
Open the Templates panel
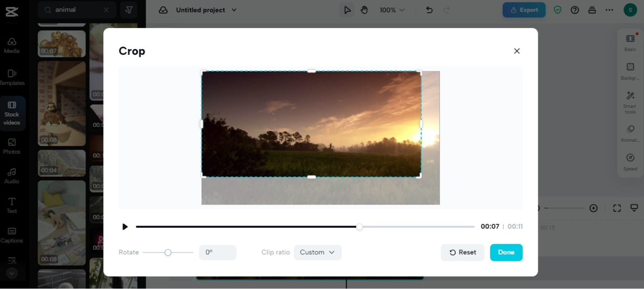[x=12, y=78]
